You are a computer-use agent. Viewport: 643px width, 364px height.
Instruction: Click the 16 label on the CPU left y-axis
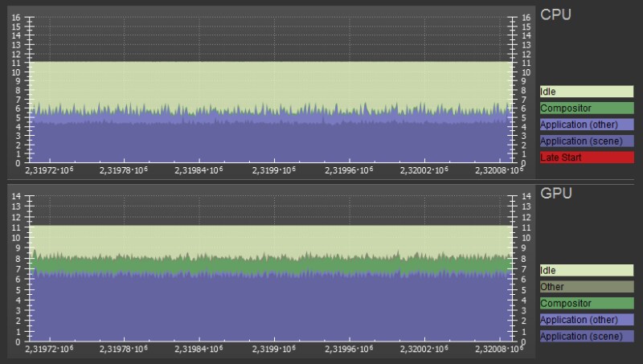[x=15, y=18]
